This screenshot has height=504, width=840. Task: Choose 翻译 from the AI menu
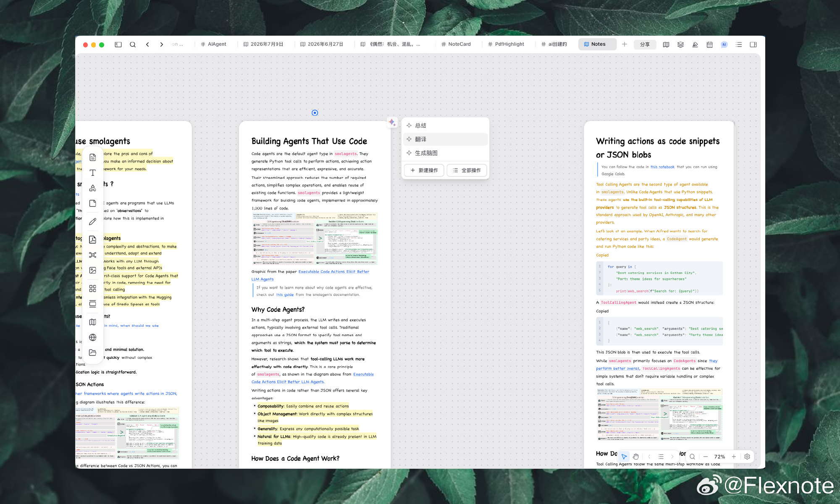pos(446,139)
